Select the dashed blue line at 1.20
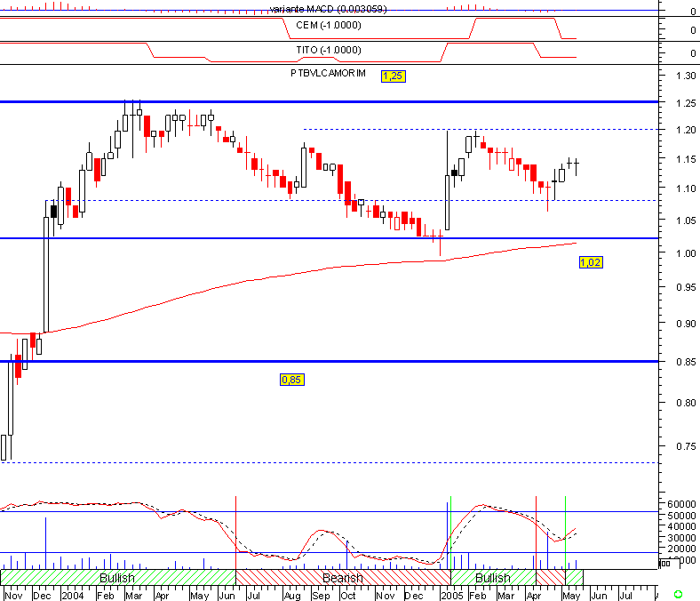This screenshot has width=700, height=601. pos(481,130)
